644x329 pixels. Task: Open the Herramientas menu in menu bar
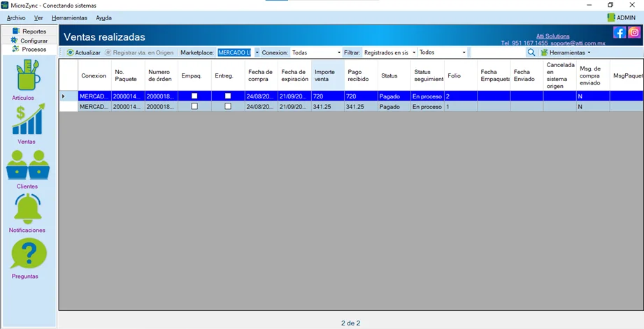coord(69,18)
